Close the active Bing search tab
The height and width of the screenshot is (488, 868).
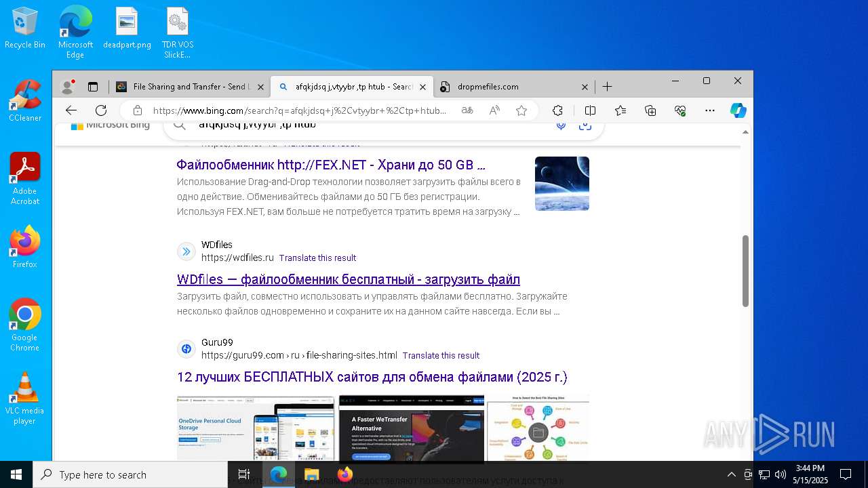(422, 87)
